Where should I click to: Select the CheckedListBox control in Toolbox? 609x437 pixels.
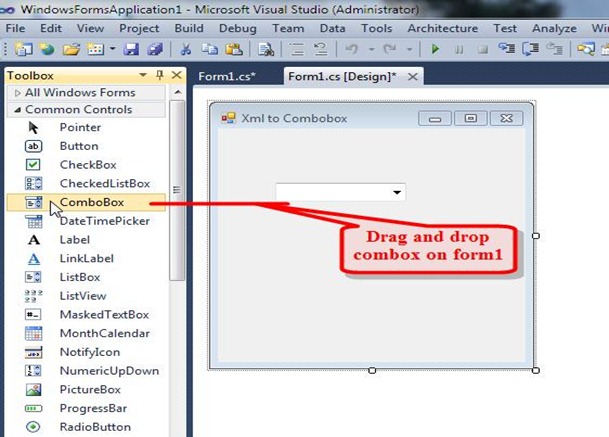[x=86, y=183]
